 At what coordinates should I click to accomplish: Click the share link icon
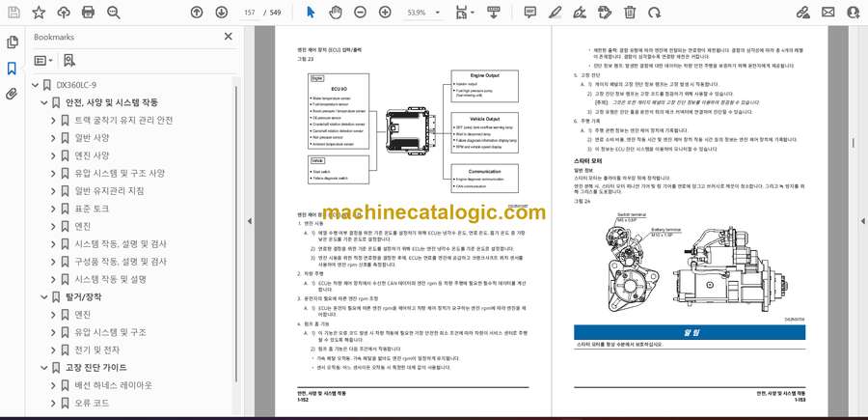[x=802, y=13]
